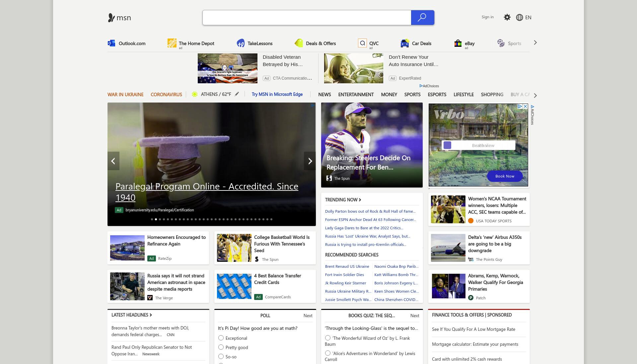Open 'Mortgage calculator: Estimate your payments'
This screenshot has width=637, height=364.
coord(475,344)
